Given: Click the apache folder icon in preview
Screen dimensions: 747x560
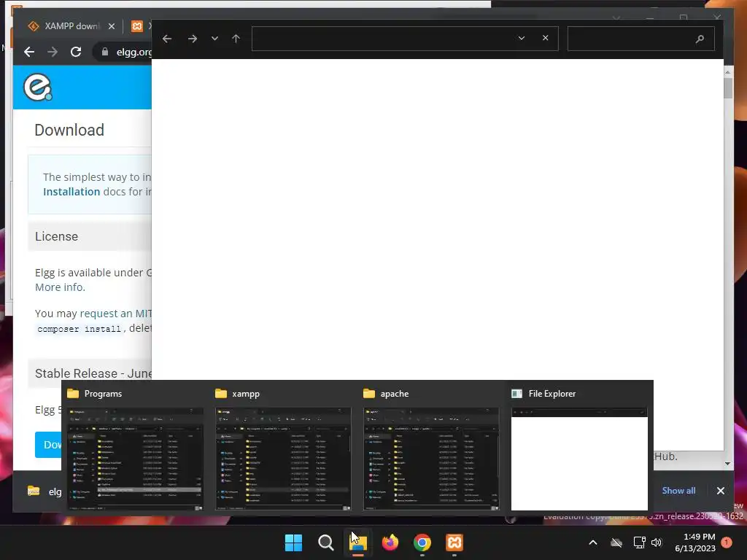Looking at the screenshot, I should point(369,393).
